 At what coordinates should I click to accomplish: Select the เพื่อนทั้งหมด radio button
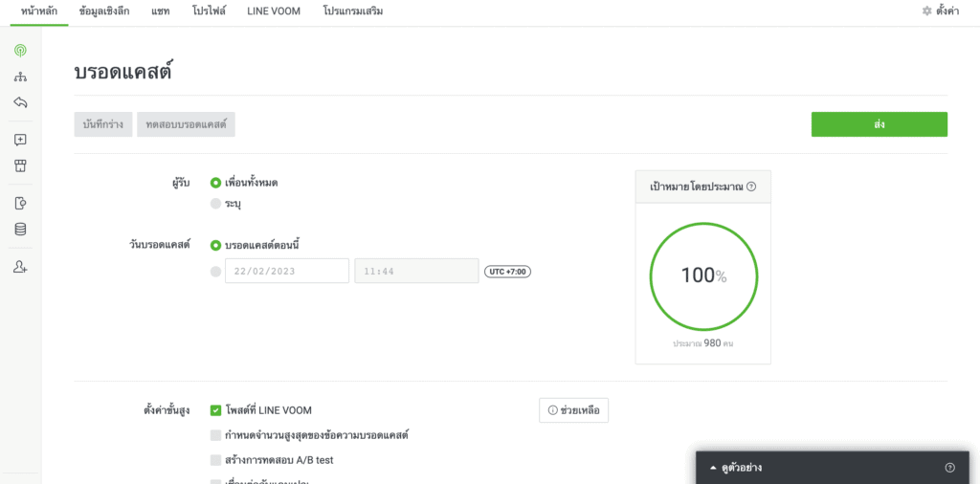215,183
